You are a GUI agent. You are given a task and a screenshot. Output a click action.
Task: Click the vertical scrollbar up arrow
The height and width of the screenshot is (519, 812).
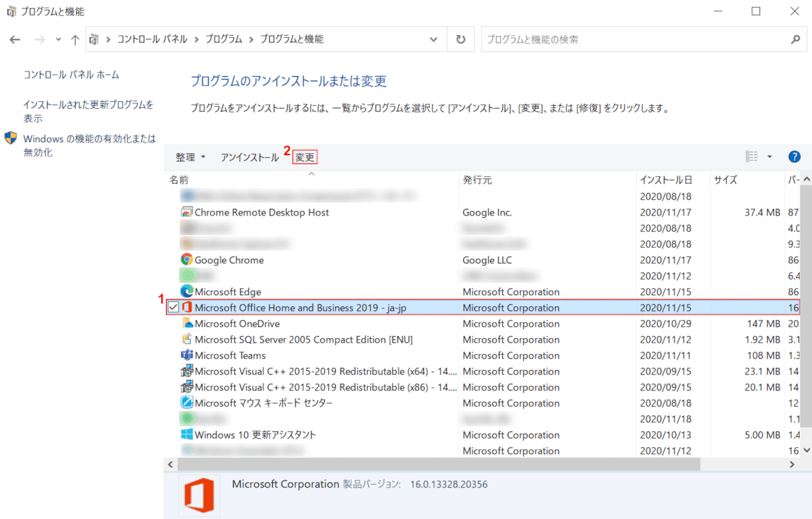coord(807,178)
